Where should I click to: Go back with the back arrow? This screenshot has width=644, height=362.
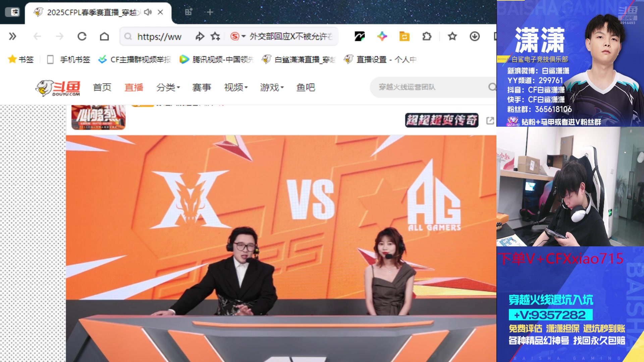click(37, 36)
